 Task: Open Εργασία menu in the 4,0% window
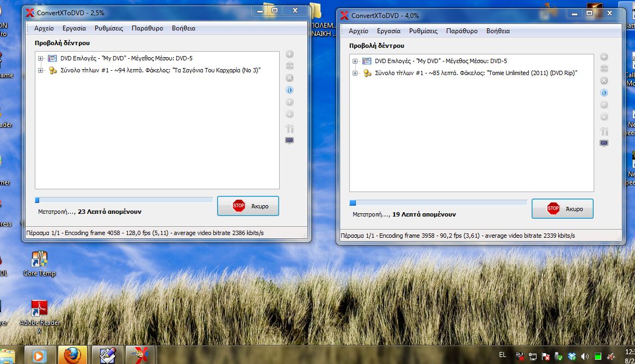coord(389,31)
